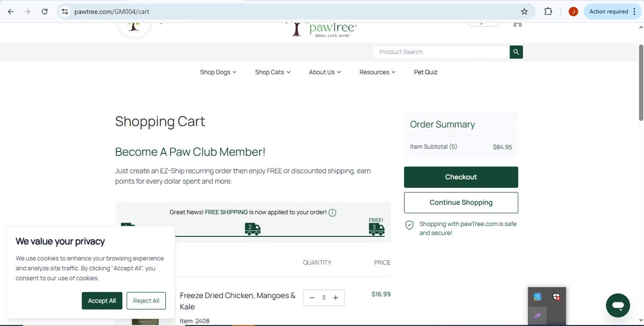Click the truck icon labeled 2
644x326 pixels.
252,229
